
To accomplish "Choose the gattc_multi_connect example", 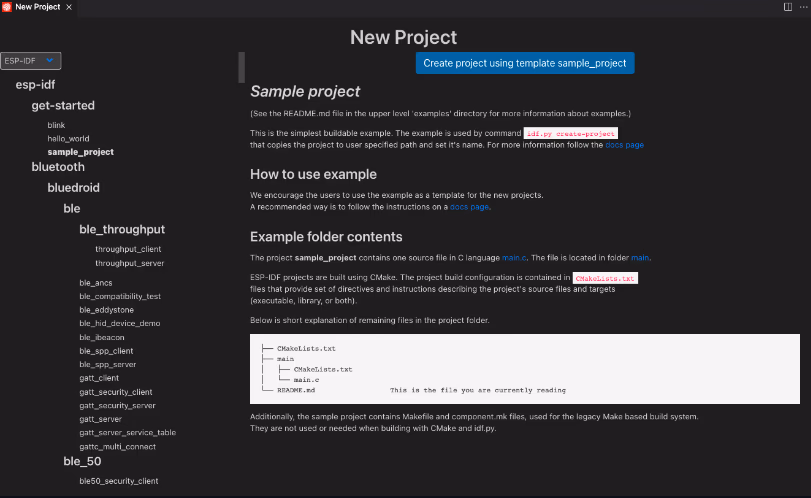I will [x=117, y=446].
